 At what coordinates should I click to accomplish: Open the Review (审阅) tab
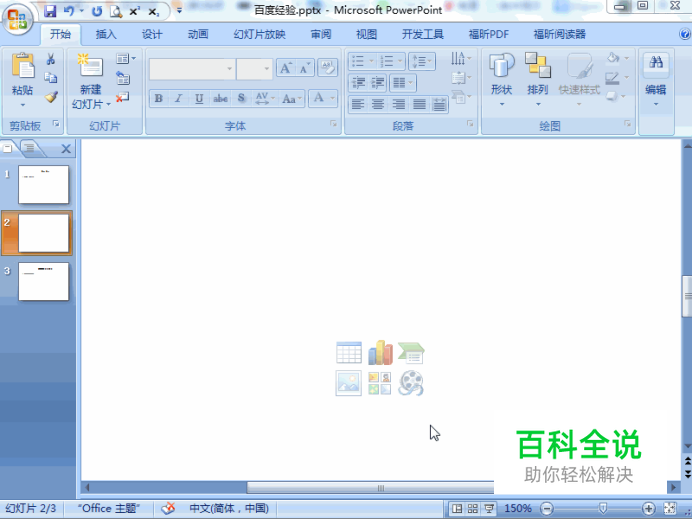pyautogui.click(x=321, y=34)
